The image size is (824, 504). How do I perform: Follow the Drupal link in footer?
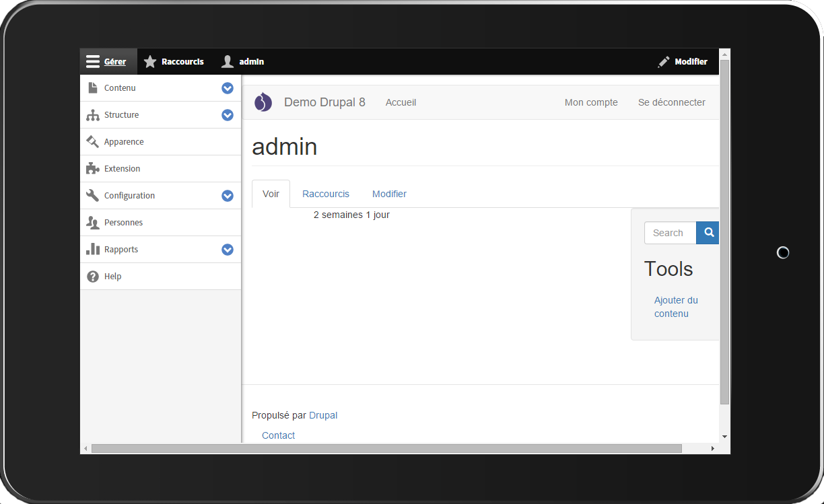323,415
